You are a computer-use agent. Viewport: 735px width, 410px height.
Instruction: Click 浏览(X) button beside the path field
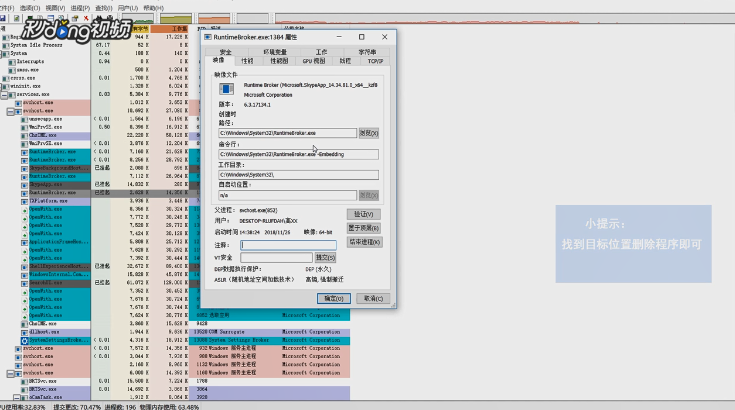point(368,133)
